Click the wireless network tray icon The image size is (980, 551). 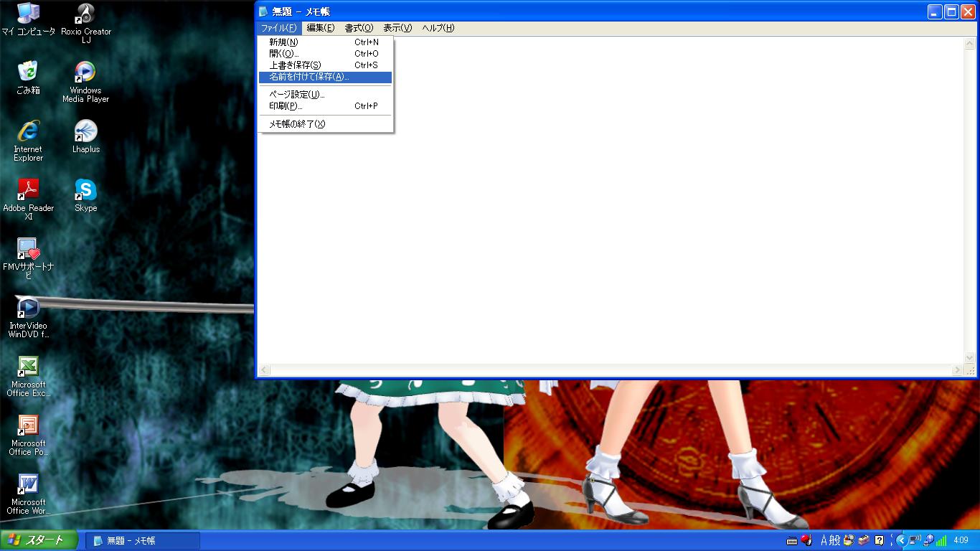tap(915, 540)
